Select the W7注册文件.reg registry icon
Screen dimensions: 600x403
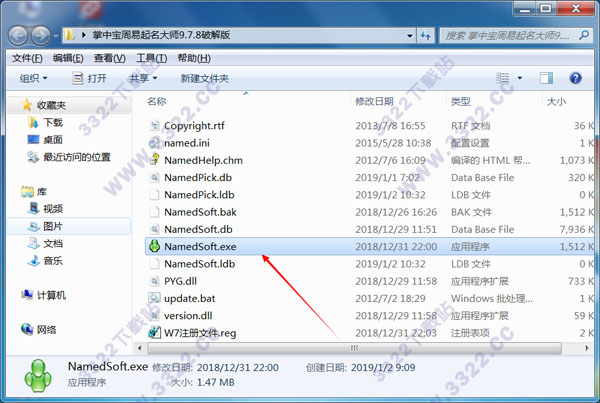click(x=154, y=333)
